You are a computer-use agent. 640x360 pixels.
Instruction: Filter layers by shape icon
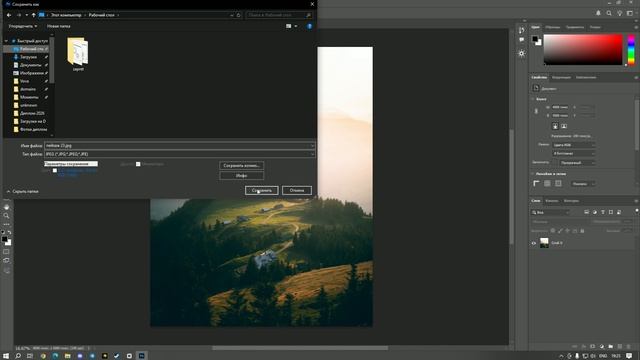point(611,212)
